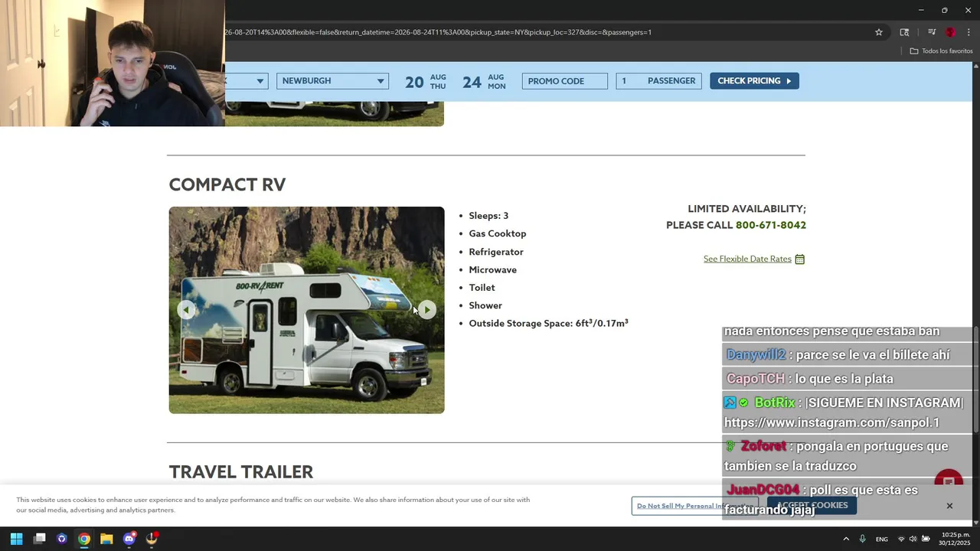Click the instagram.com/sanpol.1 link in chat
The height and width of the screenshot is (551, 980).
[x=831, y=422]
